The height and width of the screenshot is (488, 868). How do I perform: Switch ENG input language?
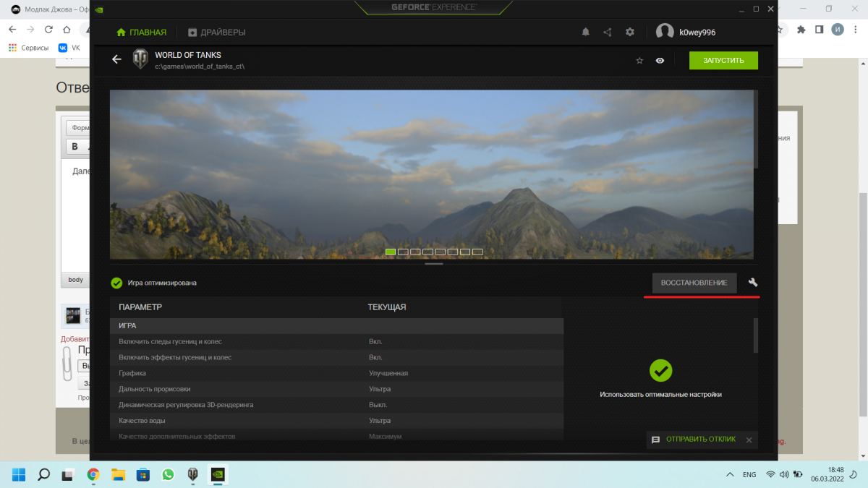[750, 474]
